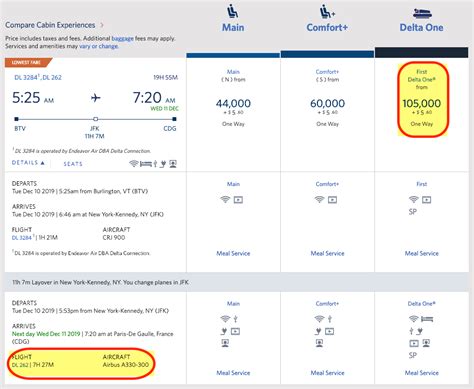Image resolution: width=474 pixels, height=389 pixels.
Task: Click the Comfort+ seat icon
Action: click(327, 11)
